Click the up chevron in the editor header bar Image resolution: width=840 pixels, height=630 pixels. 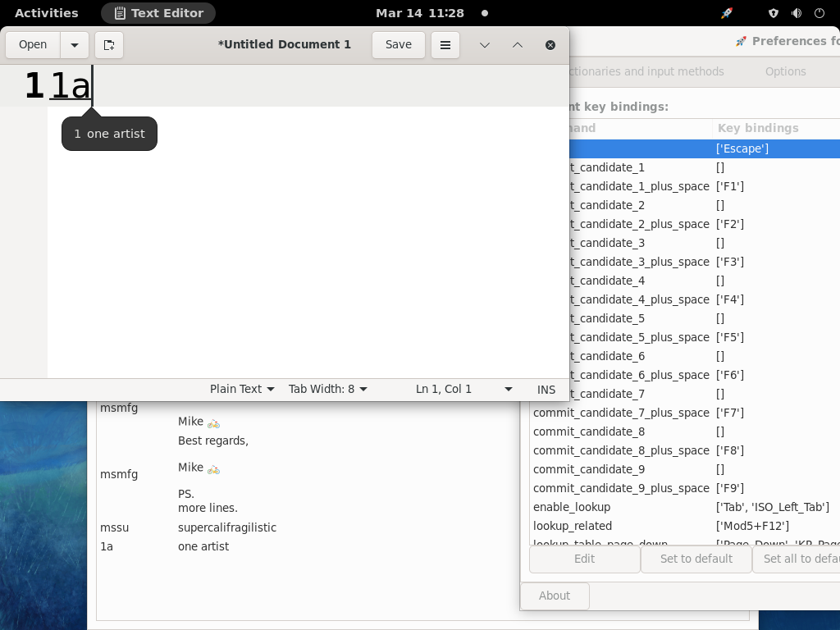(518, 45)
